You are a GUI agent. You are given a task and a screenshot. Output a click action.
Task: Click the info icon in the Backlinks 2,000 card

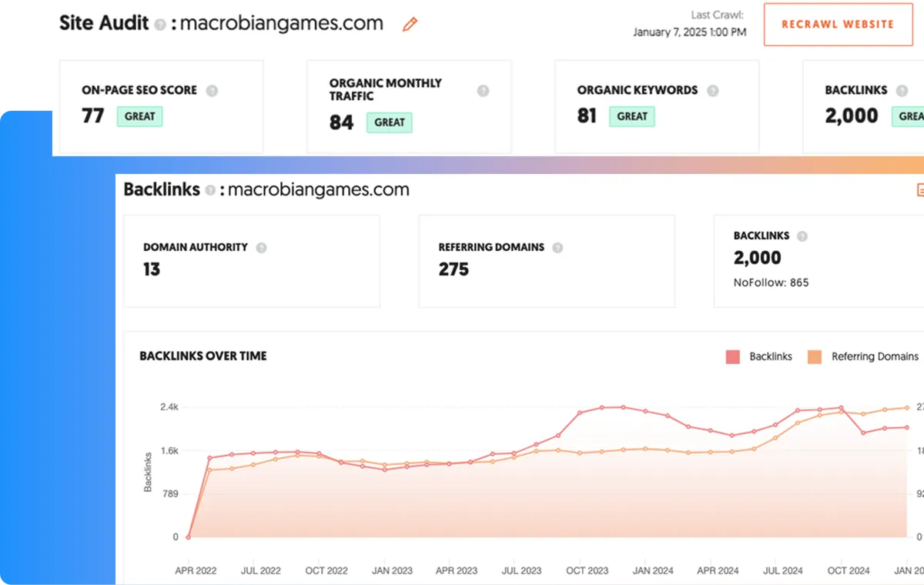tap(802, 236)
